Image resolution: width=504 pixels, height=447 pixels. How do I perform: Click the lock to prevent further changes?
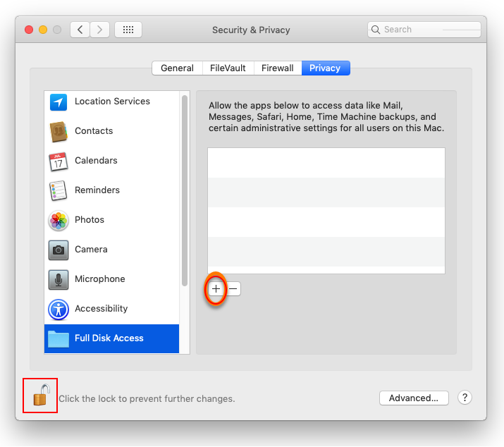[42, 395]
